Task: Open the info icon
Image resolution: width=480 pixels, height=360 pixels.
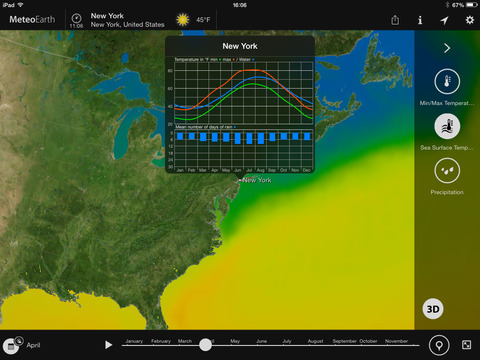Action: [420, 20]
